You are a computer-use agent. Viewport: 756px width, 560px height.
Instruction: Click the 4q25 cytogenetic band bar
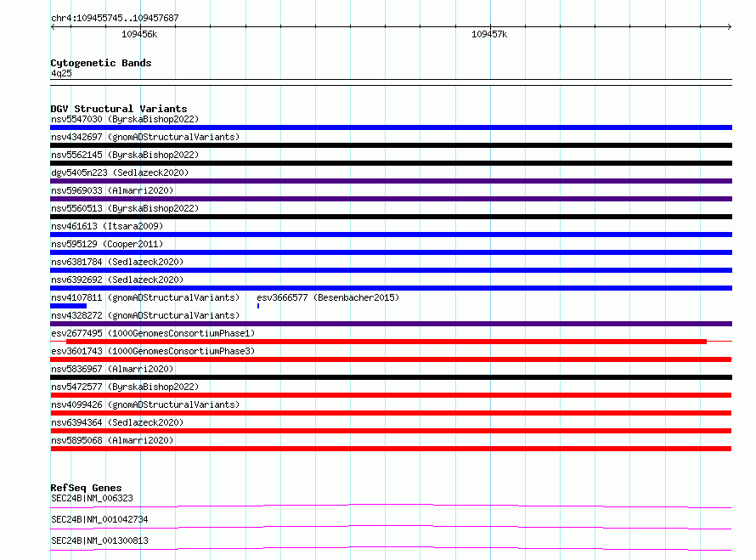(391, 82)
